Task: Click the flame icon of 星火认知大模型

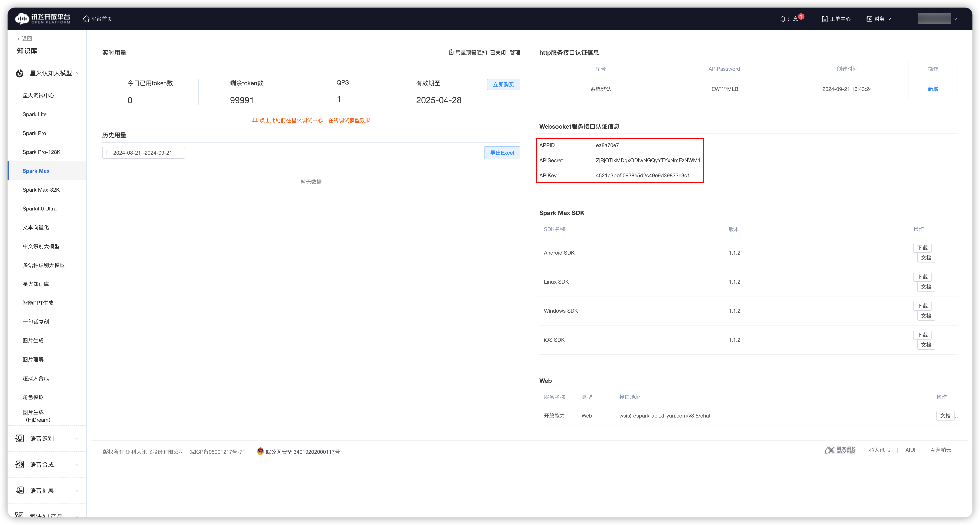Action: [x=20, y=73]
